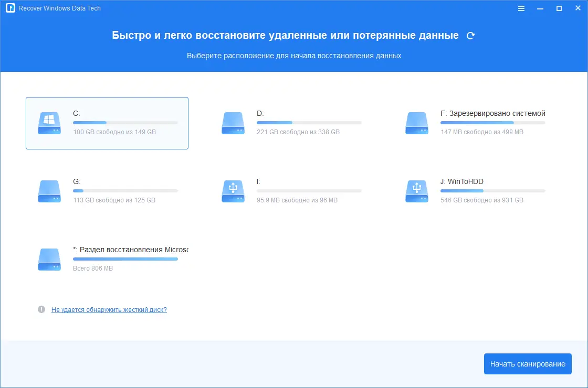Select the D: drive icon
This screenshot has height=388, width=588.
pyautogui.click(x=233, y=123)
